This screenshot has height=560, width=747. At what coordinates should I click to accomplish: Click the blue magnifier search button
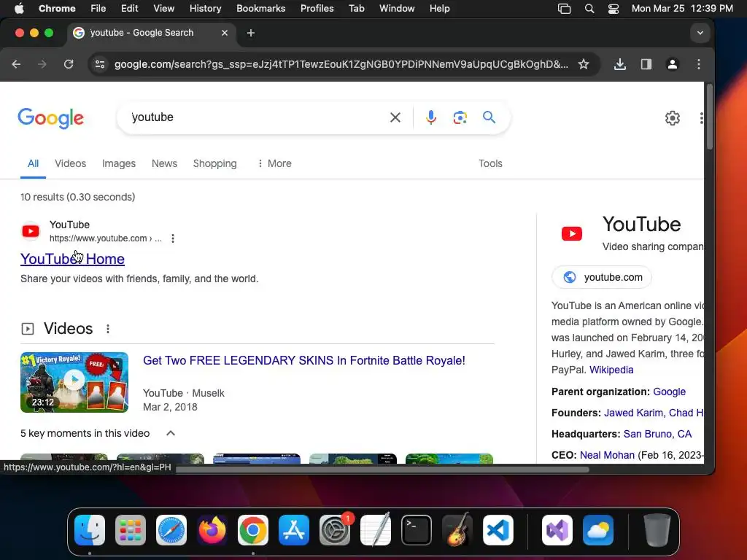[x=489, y=117]
